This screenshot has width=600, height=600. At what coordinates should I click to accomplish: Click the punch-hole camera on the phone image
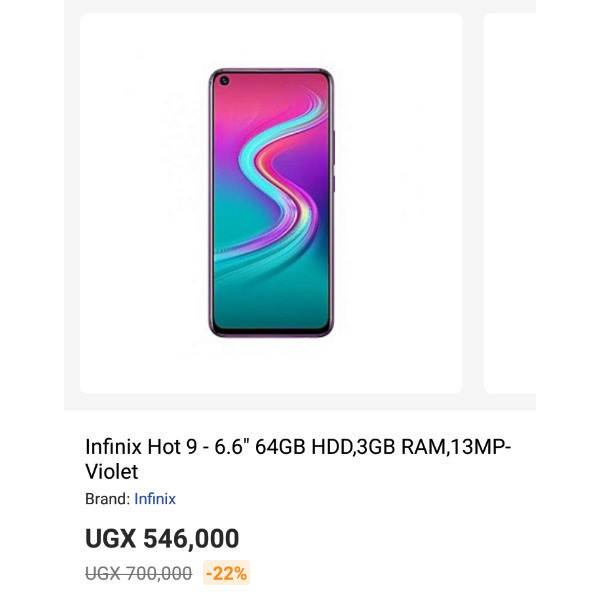(x=224, y=80)
